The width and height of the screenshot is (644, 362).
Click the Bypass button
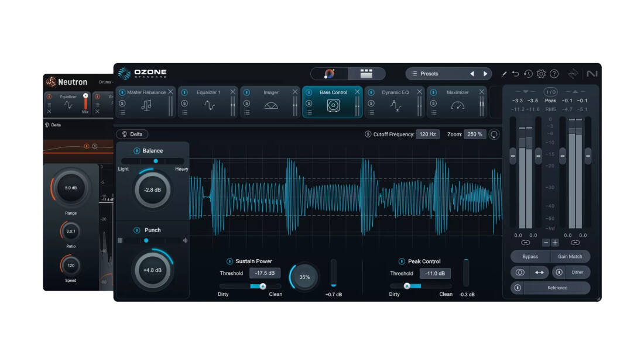coord(529,256)
